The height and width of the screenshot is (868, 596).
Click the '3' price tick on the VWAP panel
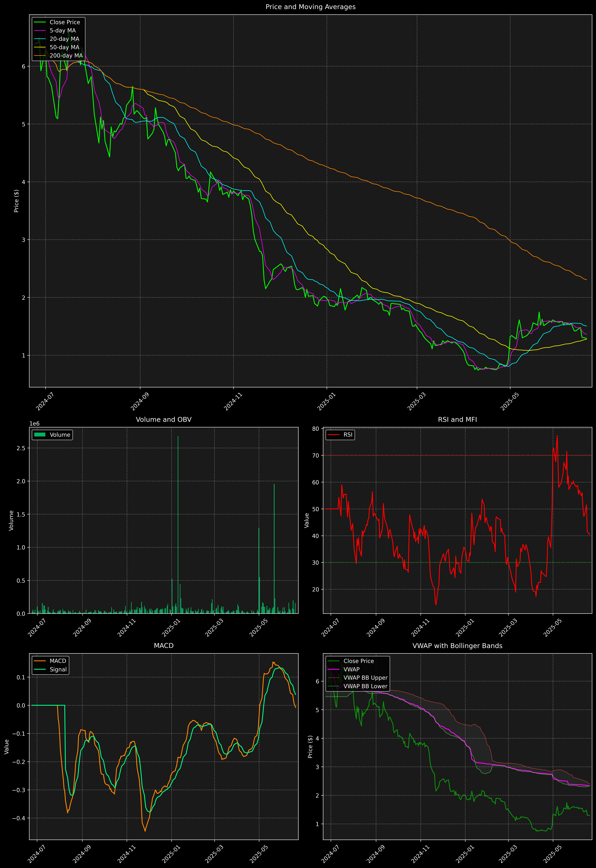(x=317, y=767)
